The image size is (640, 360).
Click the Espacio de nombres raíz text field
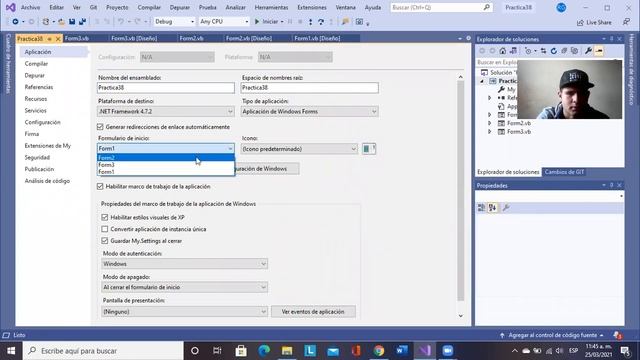tap(309, 88)
